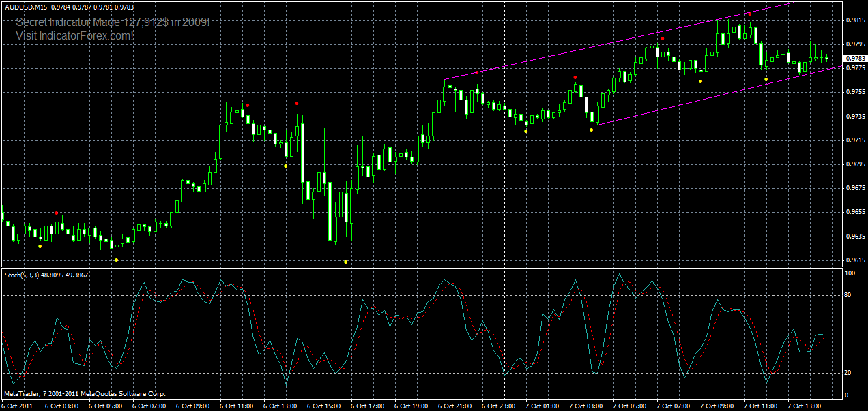Click the red dot above the 6 Oct 11:00 swing high
The image size is (868, 411).
pos(248,104)
